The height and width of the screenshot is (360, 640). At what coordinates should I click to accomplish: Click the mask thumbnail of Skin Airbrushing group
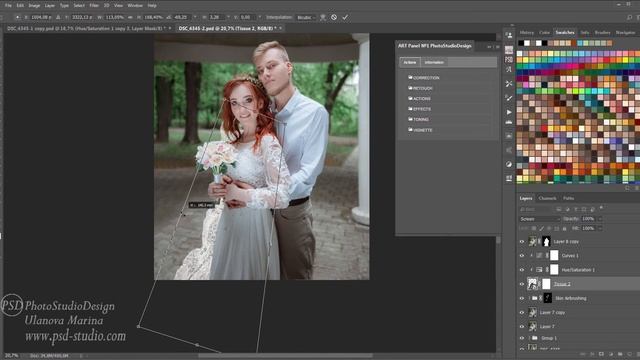click(x=548, y=298)
